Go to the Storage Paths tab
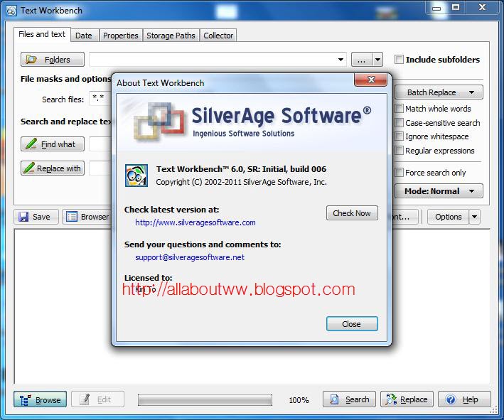This screenshot has height=420, width=504. click(x=171, y=36)
